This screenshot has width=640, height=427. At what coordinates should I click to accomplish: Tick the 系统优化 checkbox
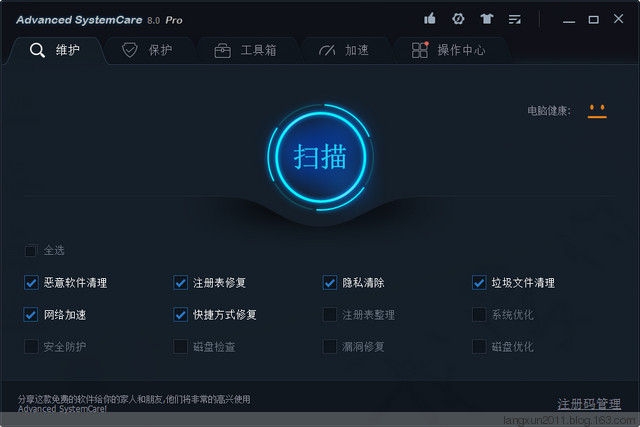click(479, 315)
